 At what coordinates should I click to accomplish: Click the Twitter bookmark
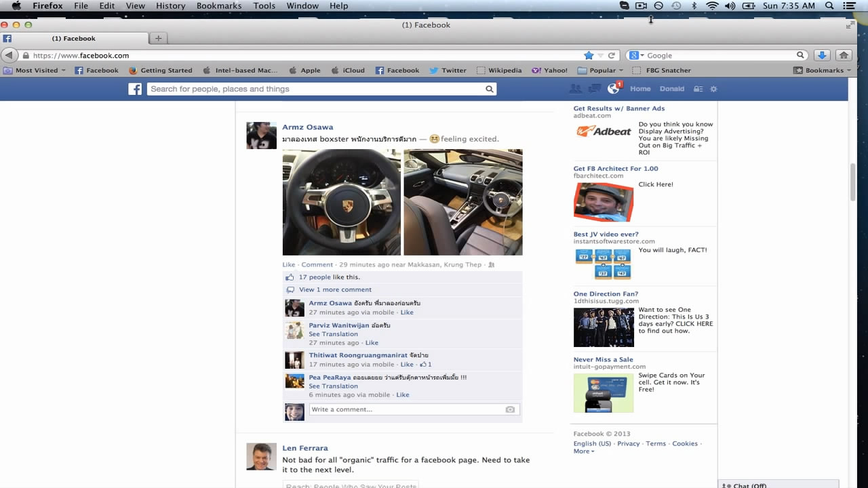tap(448, 70)
